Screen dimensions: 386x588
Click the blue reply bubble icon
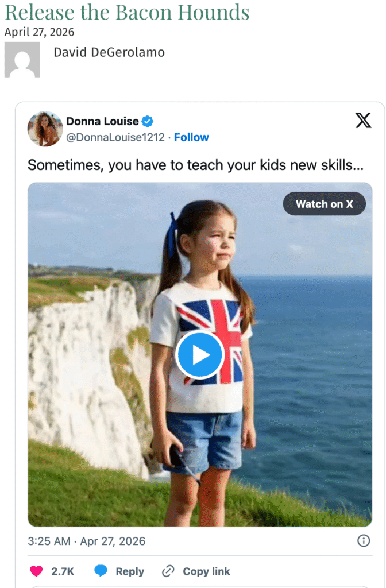(x=101, y=571)
